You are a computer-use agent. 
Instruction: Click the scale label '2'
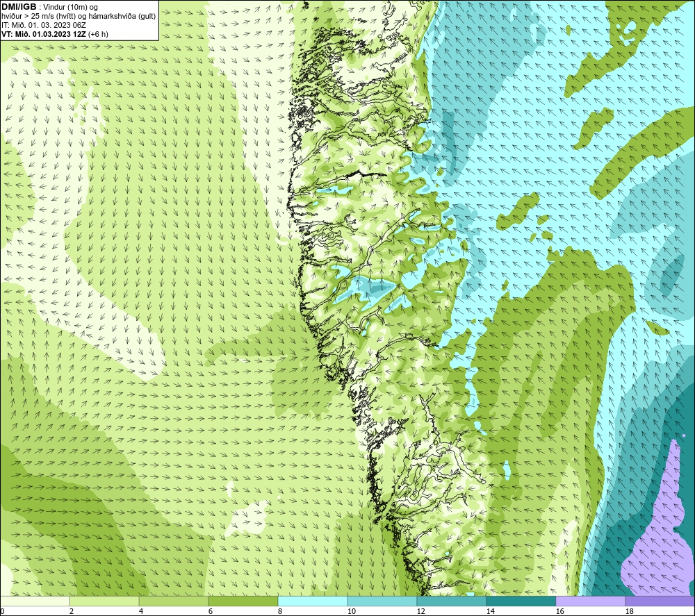[72, 611]
